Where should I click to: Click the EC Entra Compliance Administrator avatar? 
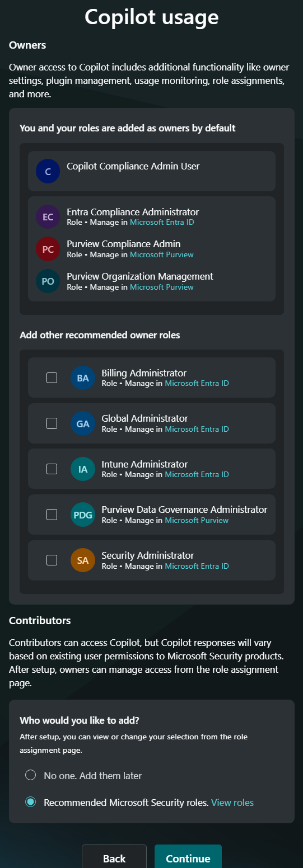(48, 217)
